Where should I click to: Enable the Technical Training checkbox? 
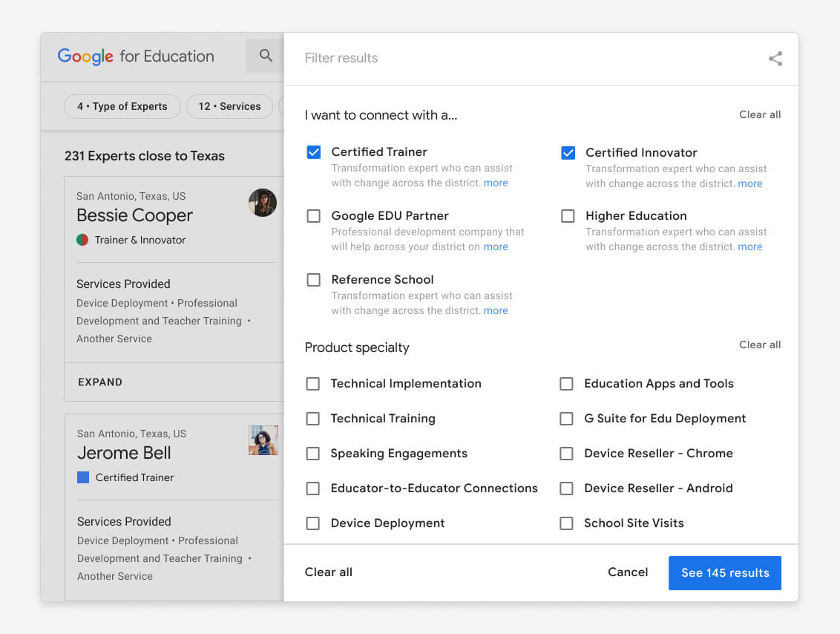coord(313,419)
